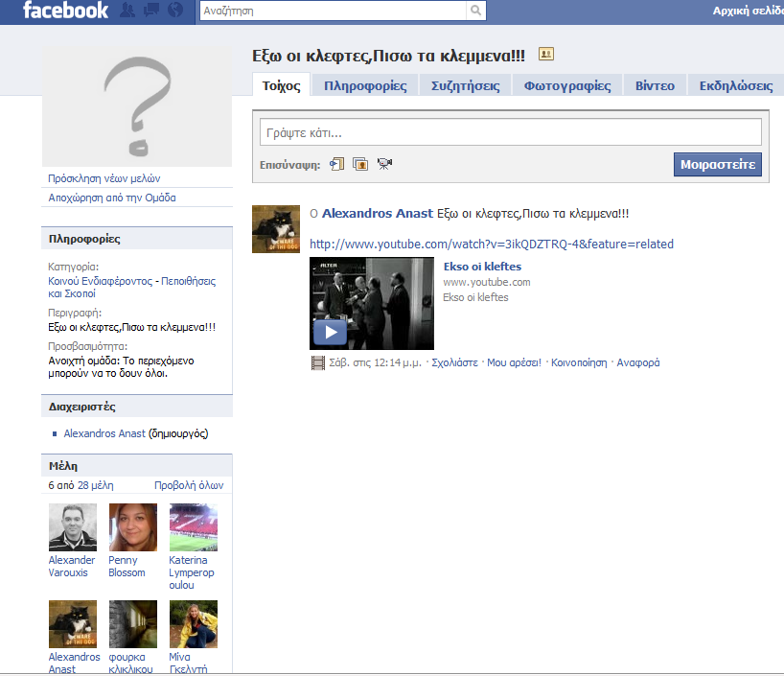Click Katerina Lymperopoulou name link
This screenshot has height=676, width=784.
pyautogui.click(x=191, y=572)
